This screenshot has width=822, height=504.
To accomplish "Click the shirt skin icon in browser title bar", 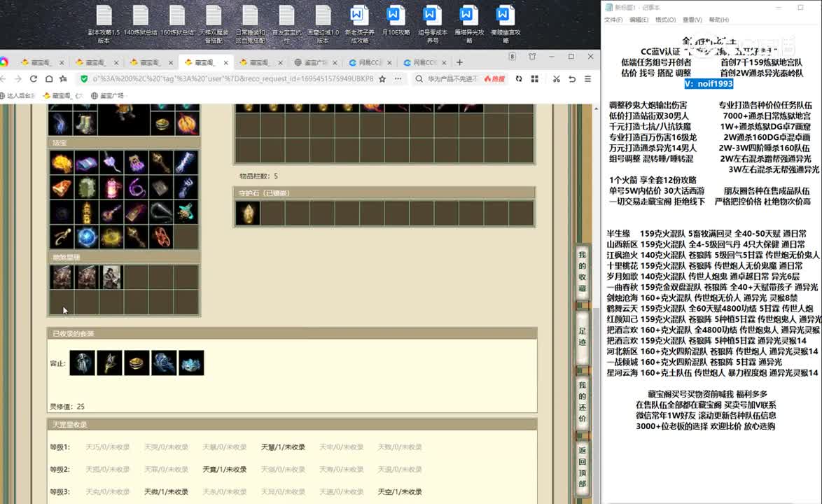I will pyautogui.click(x=532, y=57).
